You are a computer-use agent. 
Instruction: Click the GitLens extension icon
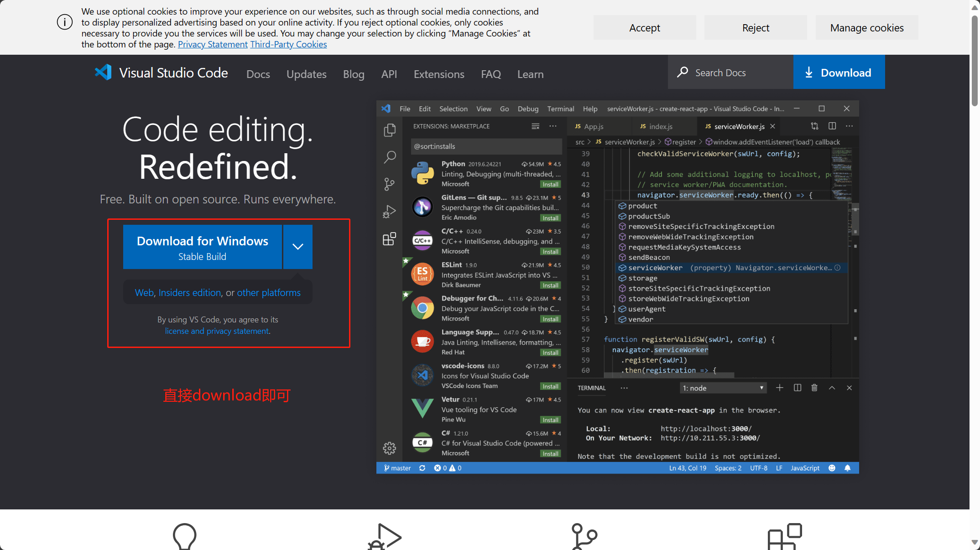tap(422, 207)
